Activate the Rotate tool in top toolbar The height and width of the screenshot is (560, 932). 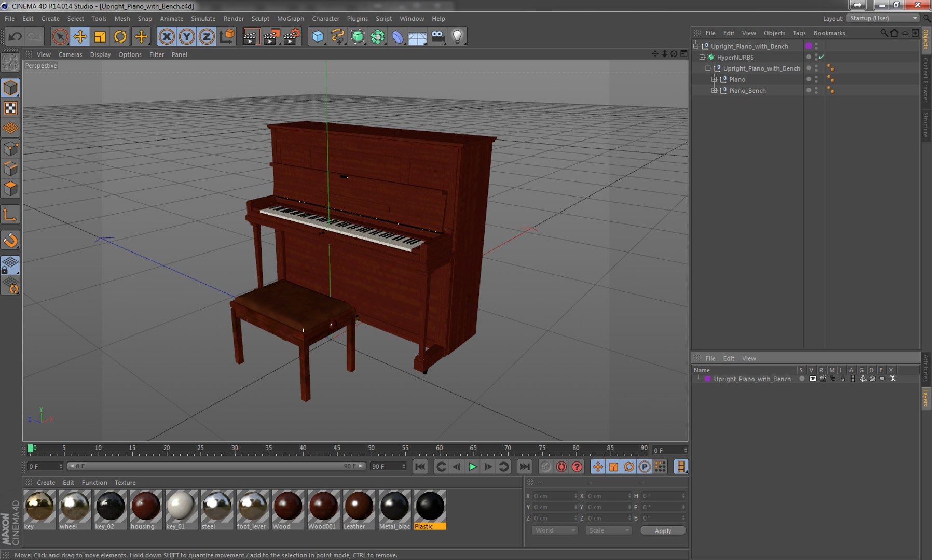(120, 36)
